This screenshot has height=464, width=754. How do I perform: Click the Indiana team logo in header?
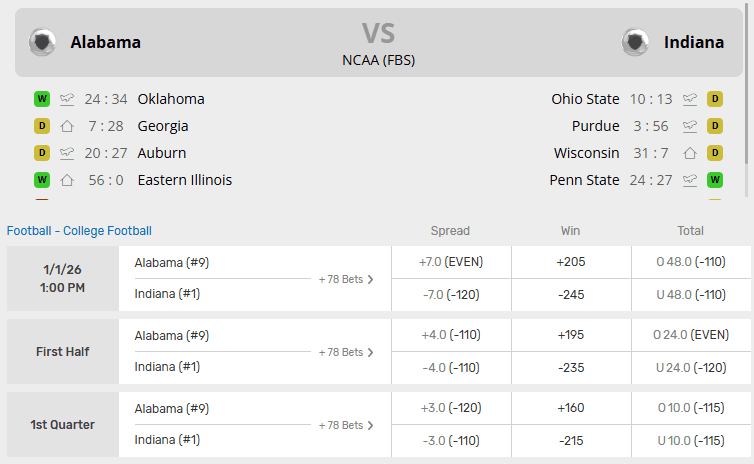(x=635, y=42)
